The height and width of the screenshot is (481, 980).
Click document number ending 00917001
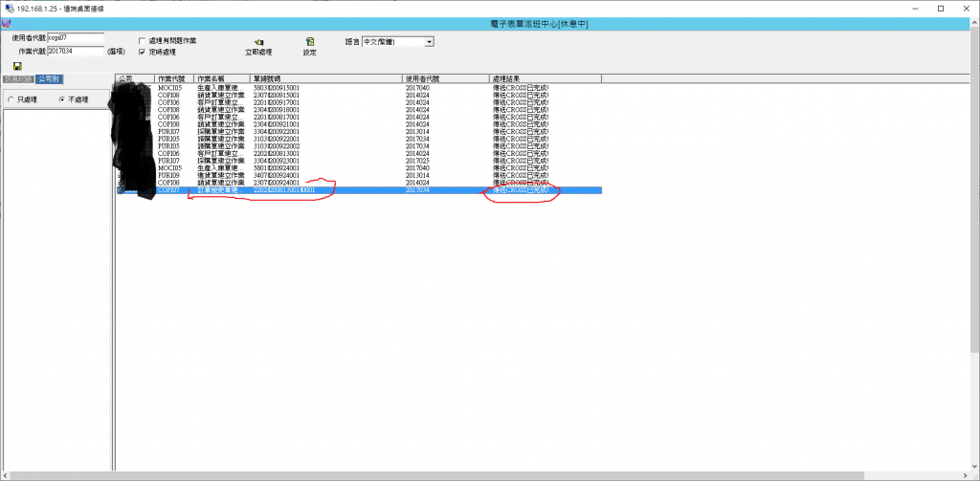point(277,102)
